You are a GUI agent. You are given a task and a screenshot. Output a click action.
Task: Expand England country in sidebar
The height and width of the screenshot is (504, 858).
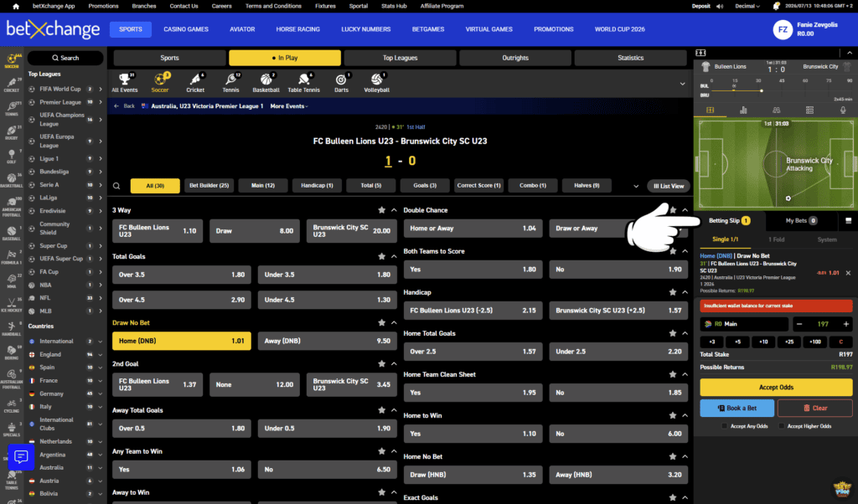pyautogui.click(x=101, y=354)
